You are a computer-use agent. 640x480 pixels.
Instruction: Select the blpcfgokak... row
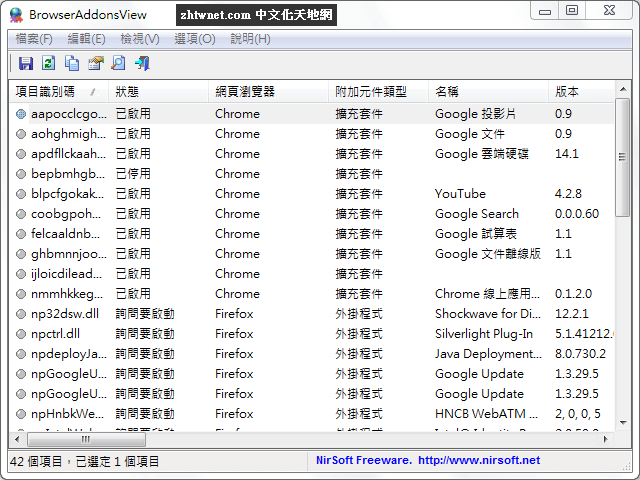click(x=311, y=194)
